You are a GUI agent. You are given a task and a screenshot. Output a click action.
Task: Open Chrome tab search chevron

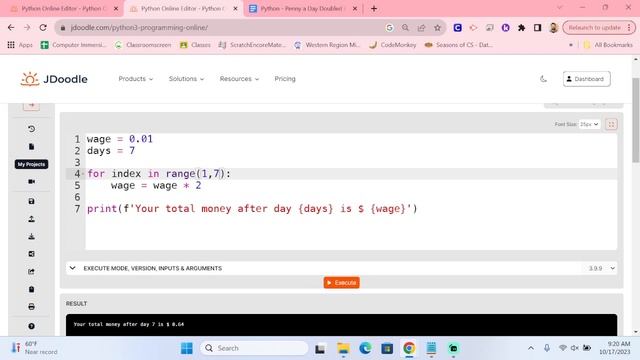tap(559, 8)
